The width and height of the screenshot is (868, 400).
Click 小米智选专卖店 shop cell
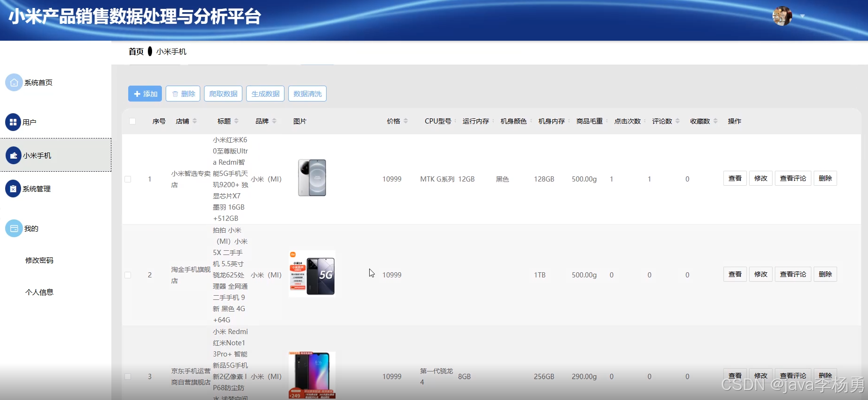click(x=190, y=179)
